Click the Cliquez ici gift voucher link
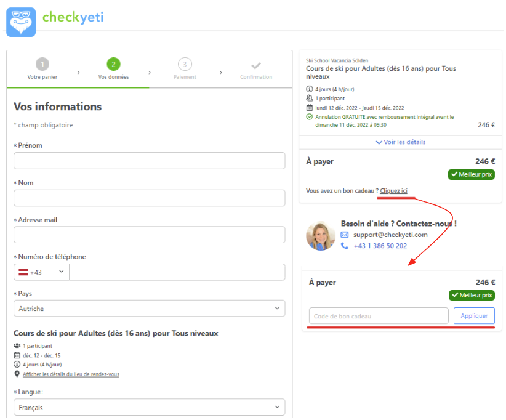 tap(394, 191)
